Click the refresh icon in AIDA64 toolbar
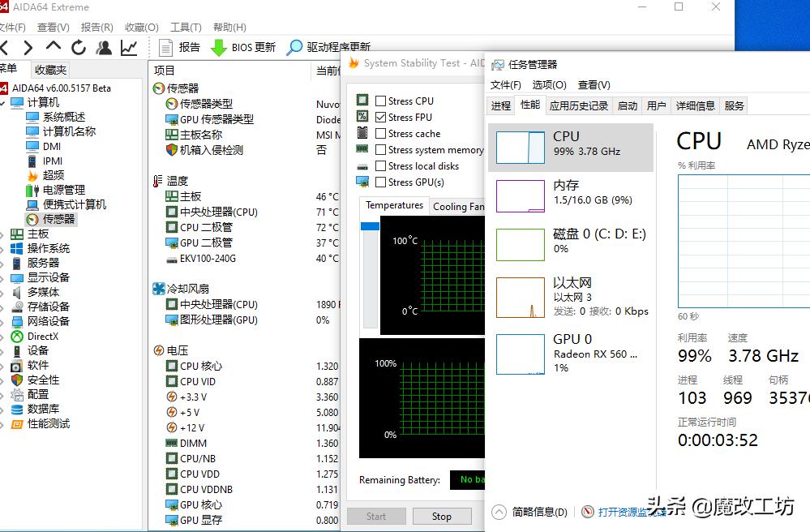 pyautogui.click(x=79, y=48)
